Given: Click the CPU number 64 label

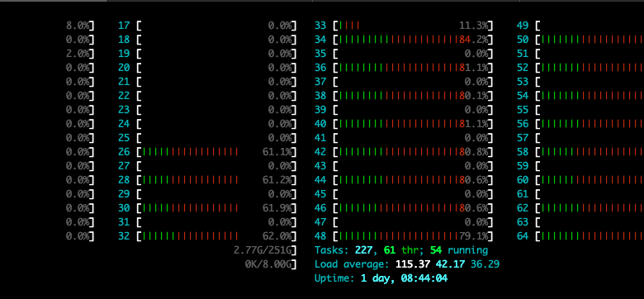Looking at the screenshot, I should [523, 236].
